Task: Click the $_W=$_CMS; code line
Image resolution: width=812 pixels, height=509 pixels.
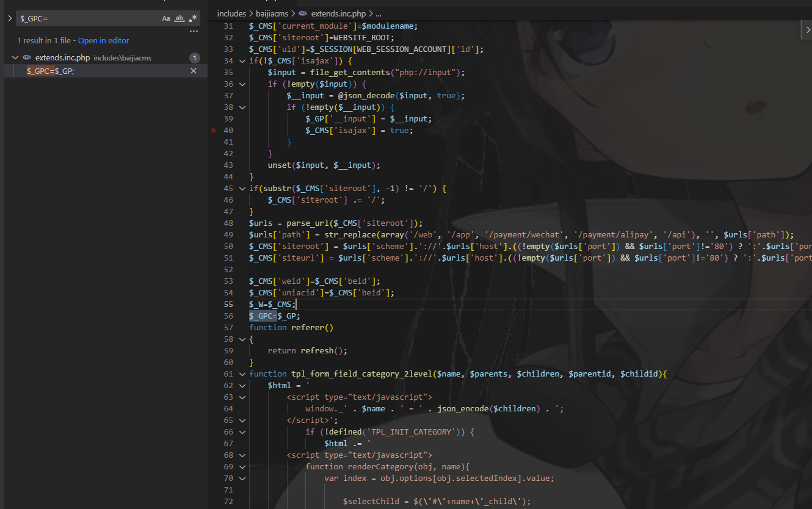Action: 272,305
